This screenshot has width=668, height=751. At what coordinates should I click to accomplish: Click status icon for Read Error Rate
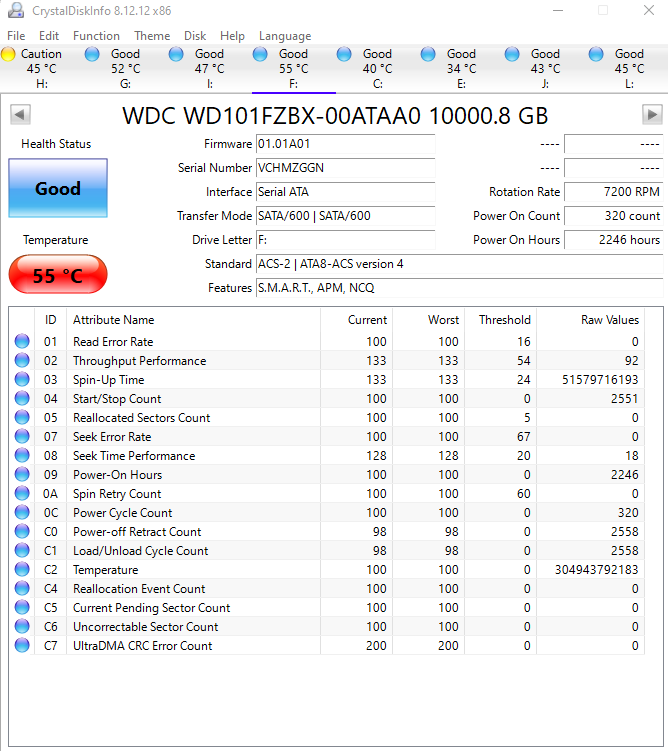tap(22, 341)
